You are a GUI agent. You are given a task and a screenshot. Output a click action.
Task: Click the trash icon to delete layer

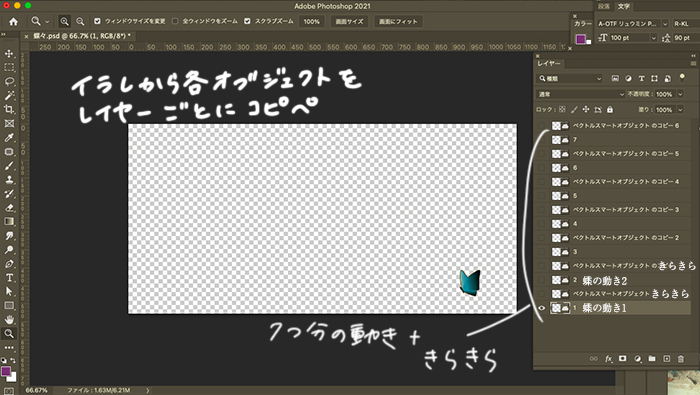(x=681, y=359)
